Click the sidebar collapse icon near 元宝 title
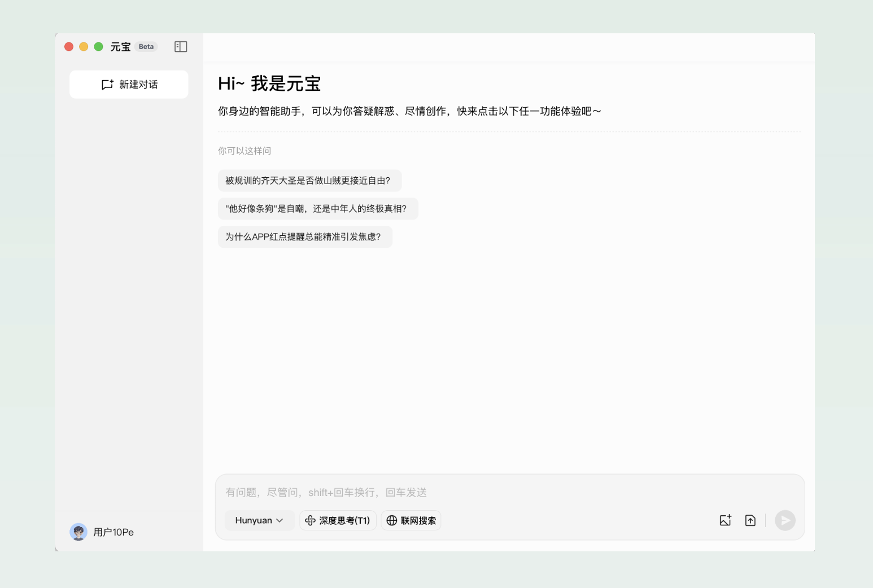This screenshot has height=588, width=873. tap(181, 46)
